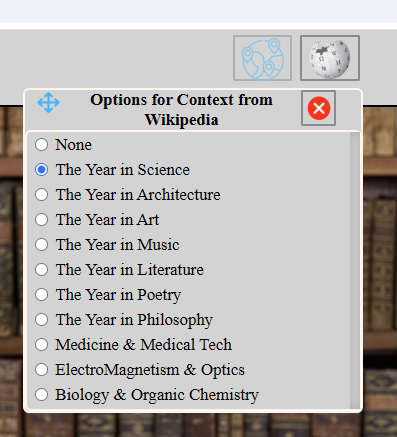The image size is (397, 437).
Task: Close the Wikipedia context options panel
Action: point(318,108)
